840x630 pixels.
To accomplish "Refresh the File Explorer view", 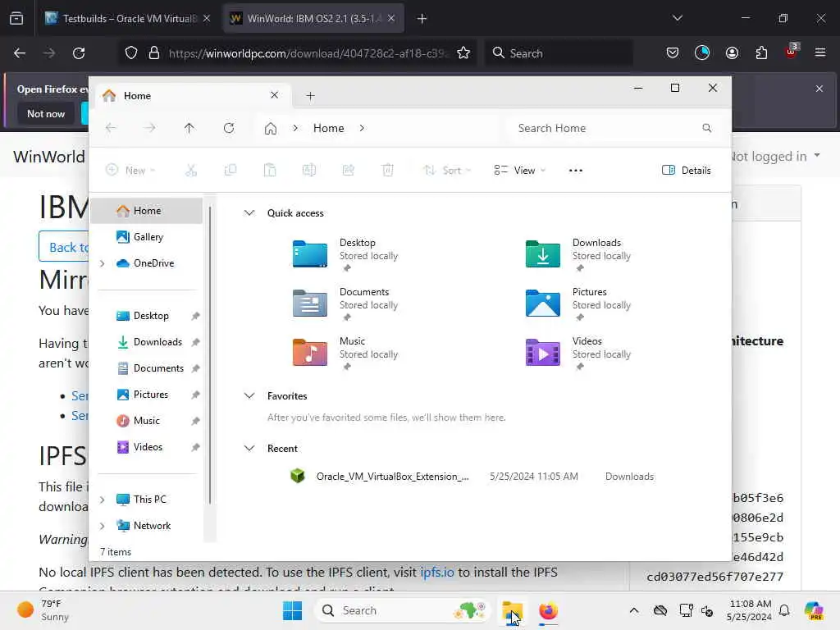I will pos(229,128).
